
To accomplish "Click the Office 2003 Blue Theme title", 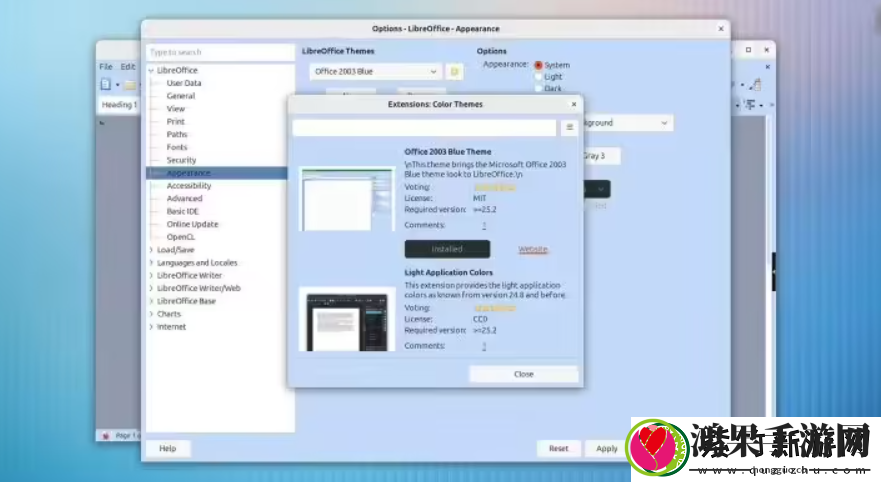I will tap(448, 152).
